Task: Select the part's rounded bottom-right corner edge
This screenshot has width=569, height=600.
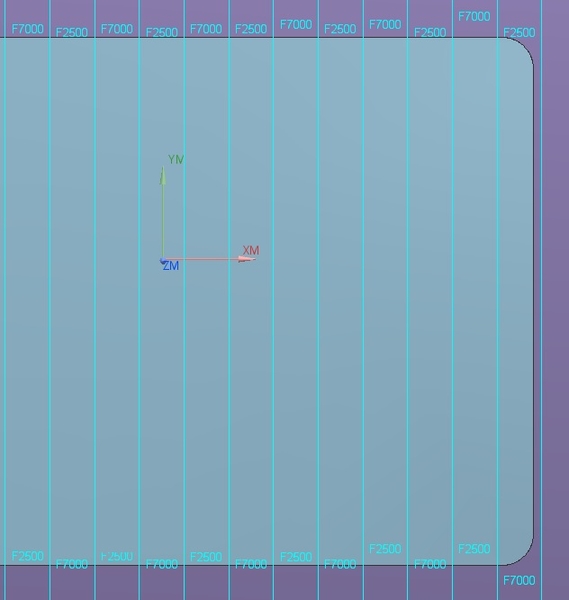Action: pos(522,554)
